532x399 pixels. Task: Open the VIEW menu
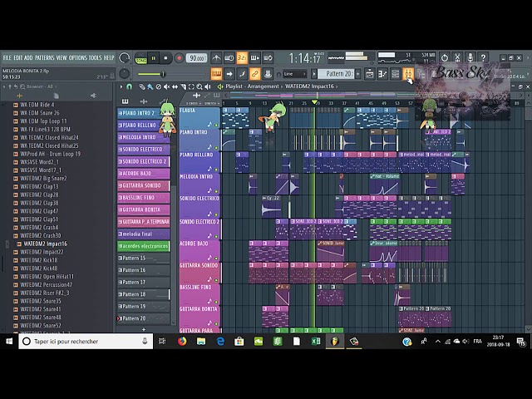[x=62, y=57]
